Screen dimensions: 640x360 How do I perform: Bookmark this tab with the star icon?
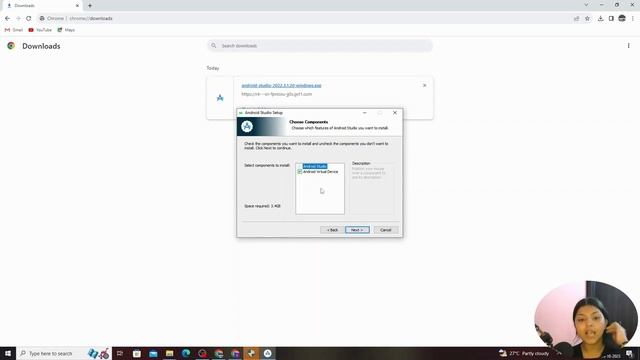pyautogui.click(x=587, y=18)
